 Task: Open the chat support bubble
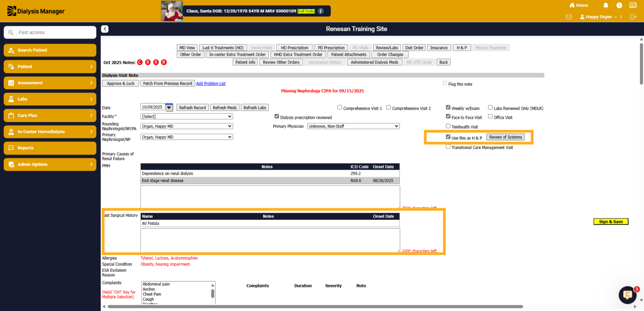(627, 295)
